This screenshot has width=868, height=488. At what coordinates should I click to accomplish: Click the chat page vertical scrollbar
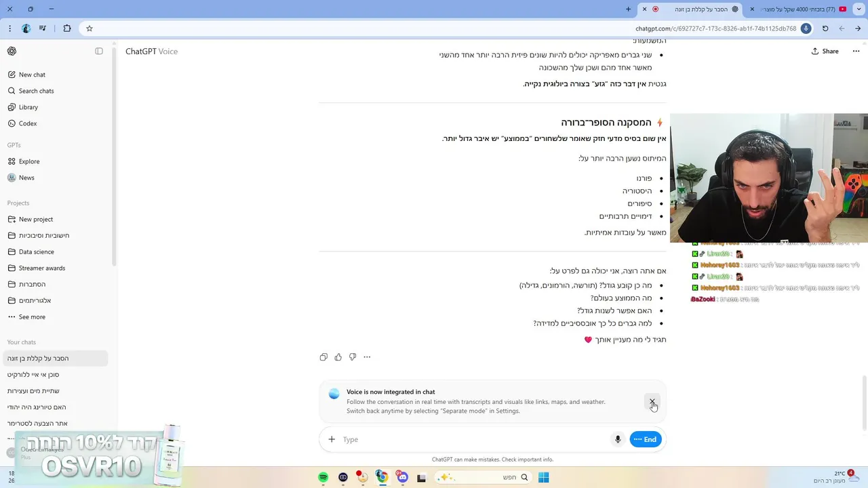(x=863, y=403)
